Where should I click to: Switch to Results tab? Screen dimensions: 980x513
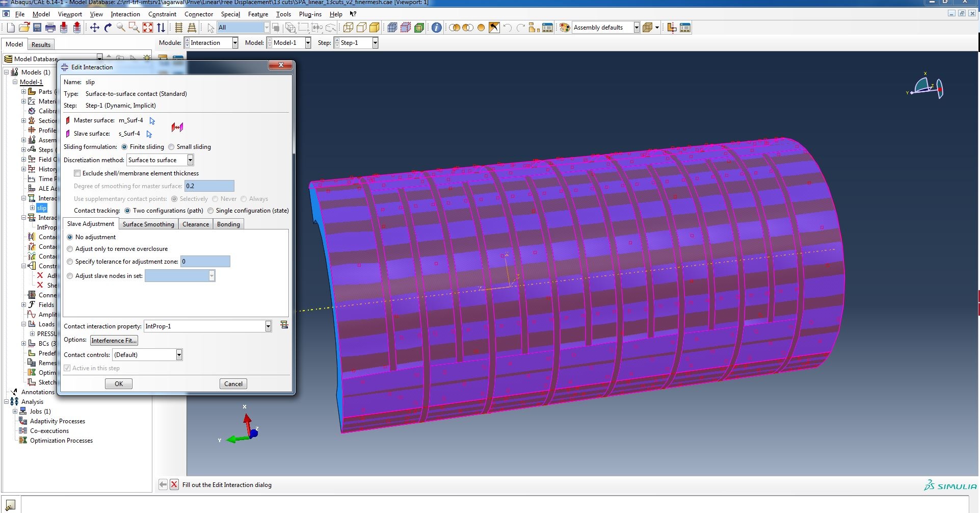(41, 44)
